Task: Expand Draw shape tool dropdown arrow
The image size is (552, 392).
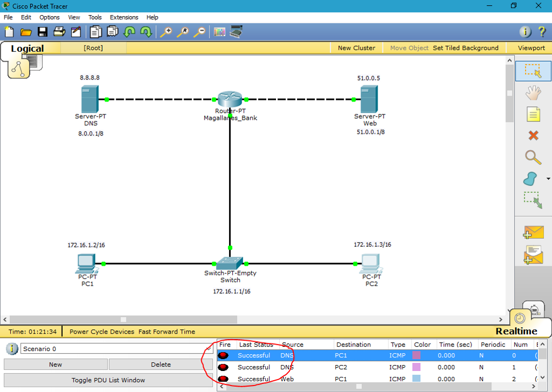Action: point(548,179)
